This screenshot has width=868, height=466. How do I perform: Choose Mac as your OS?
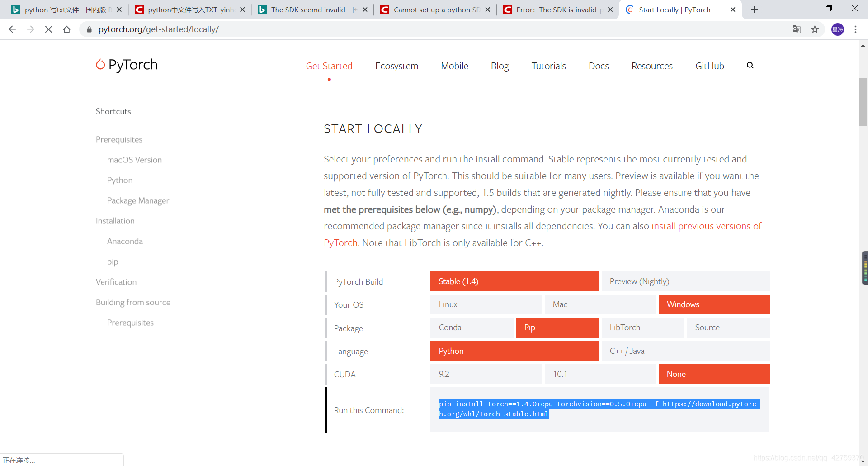pos(600,304)
